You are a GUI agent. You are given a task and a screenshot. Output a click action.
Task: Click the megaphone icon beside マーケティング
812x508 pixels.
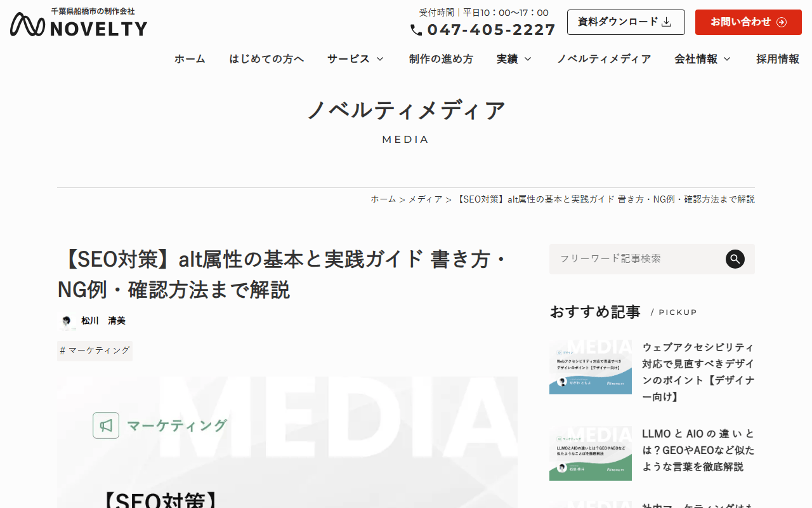[x=106, y=425]
